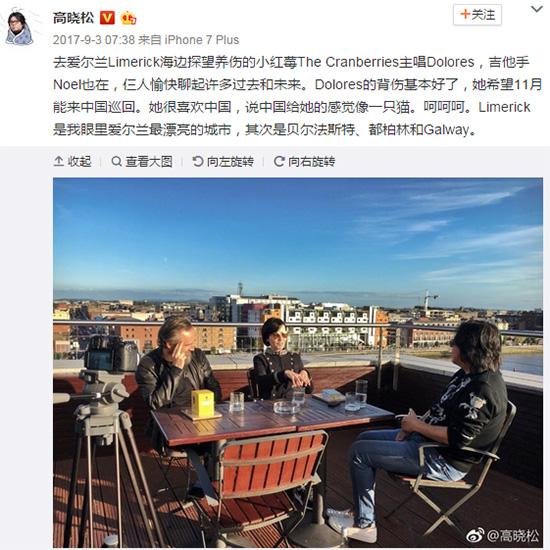
Task: Click the gold membership crown icon
Action: click(128, 18)
